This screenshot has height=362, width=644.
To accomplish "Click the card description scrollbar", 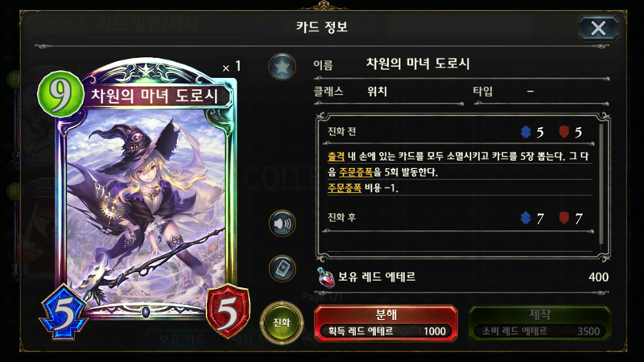I will coord(601,185).
